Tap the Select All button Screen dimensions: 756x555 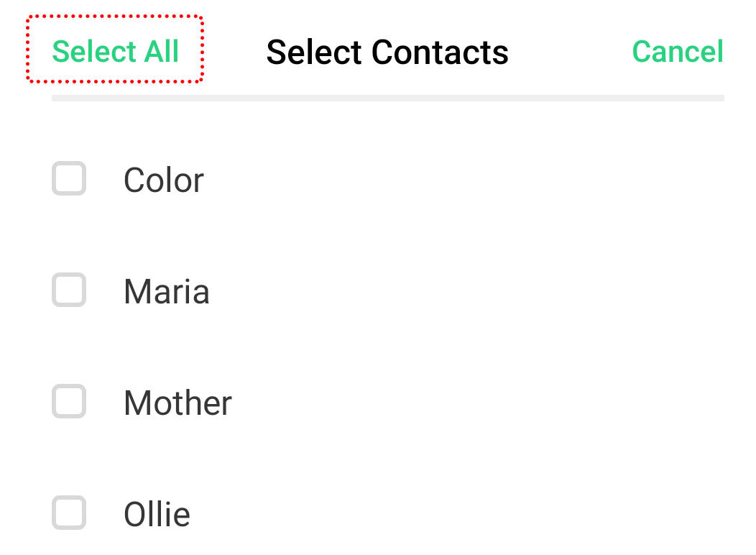point(115,52)
